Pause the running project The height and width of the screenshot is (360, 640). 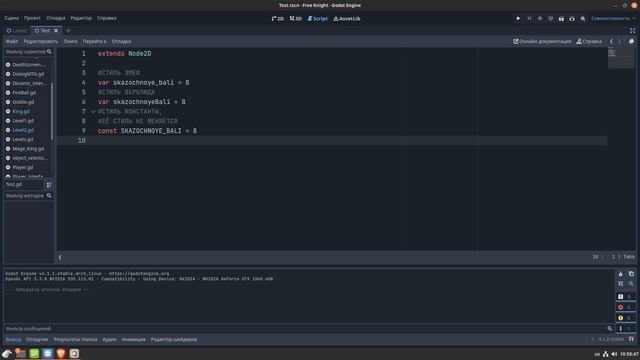(529, 18)
